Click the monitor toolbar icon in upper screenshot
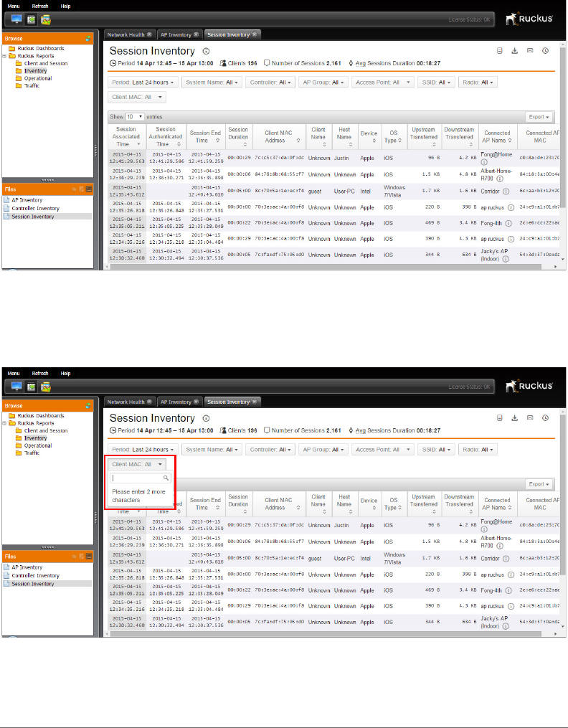 click(x=16, y=19)
